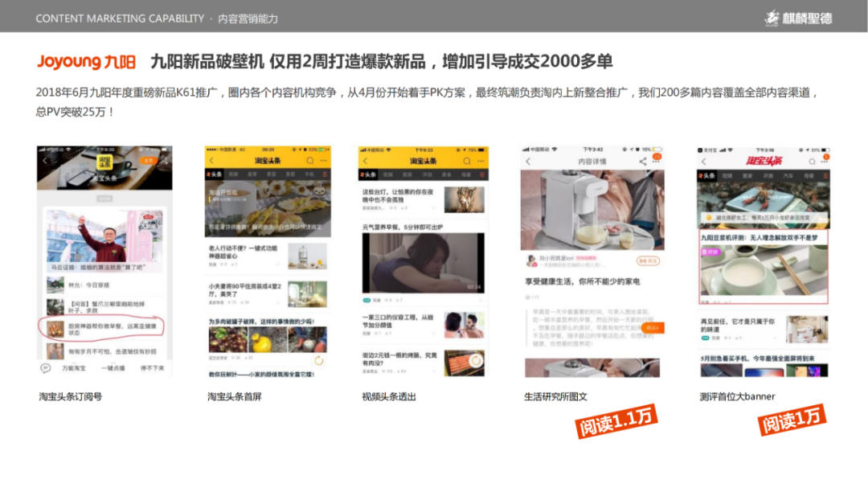Viewport: 868px width, 488px height.
Task: Tap the yellow 淘宝头条 avatar in the subscription header
Action: click(x=104, y=162)
